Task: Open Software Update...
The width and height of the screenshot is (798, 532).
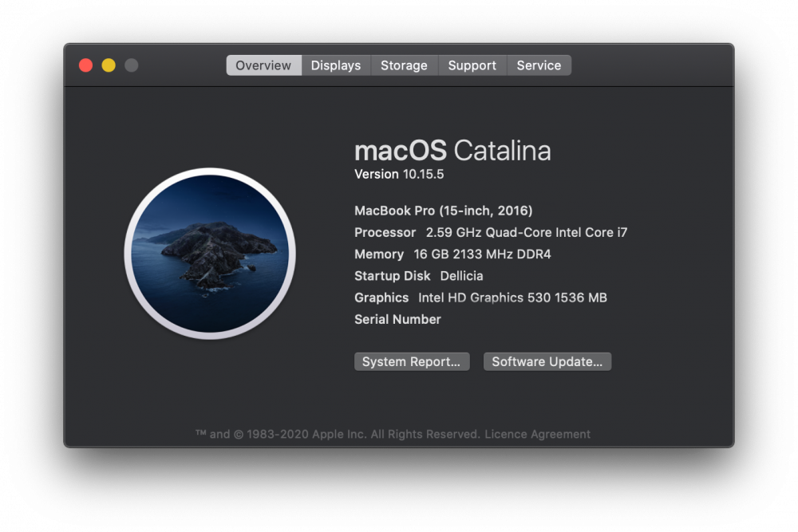Action: pyautogui.click(x=547, y=361)
